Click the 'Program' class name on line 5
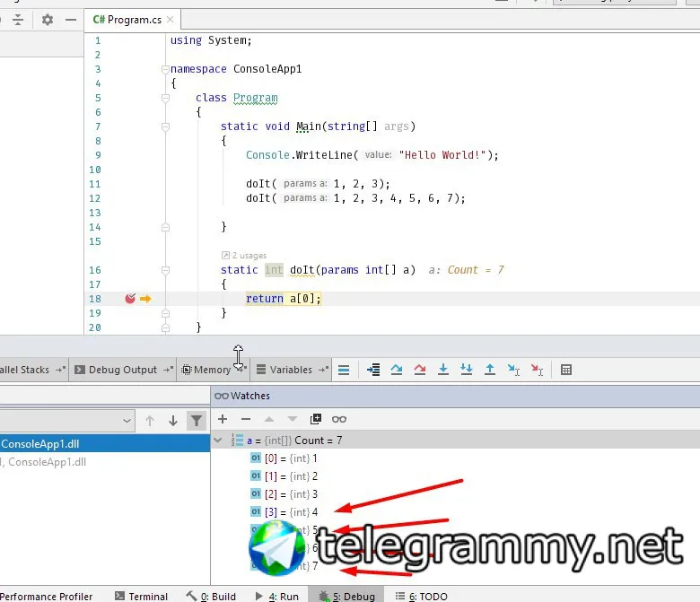 [256, 98]
